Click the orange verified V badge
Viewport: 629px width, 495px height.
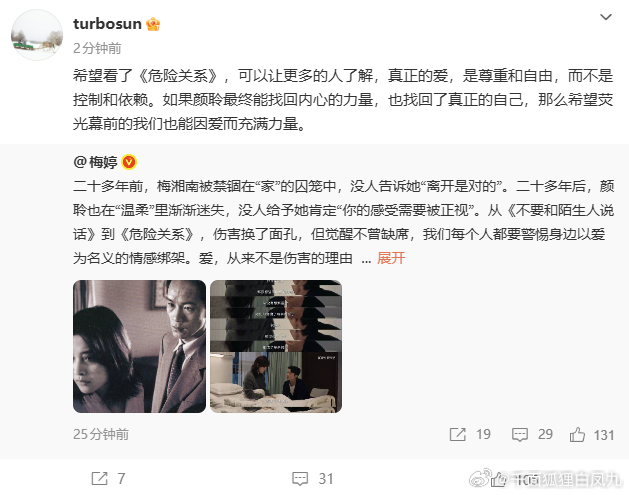[129, 162]
